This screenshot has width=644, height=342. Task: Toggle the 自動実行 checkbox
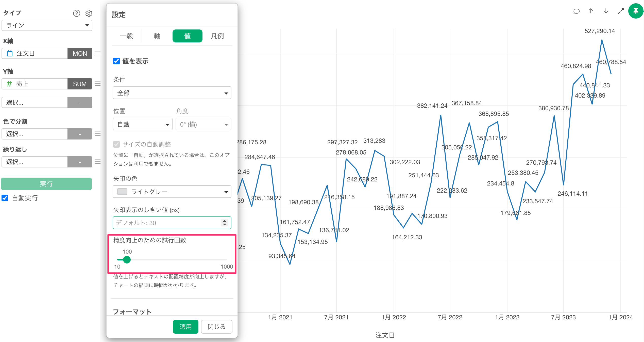[5, 198]
